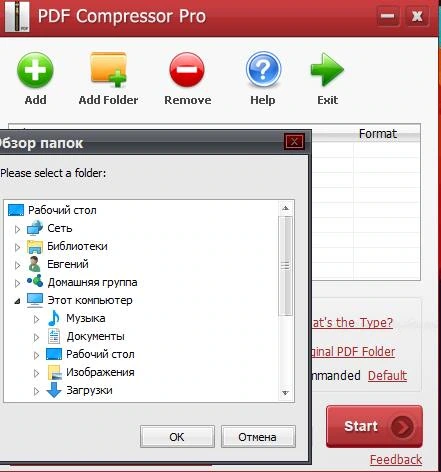
Task: Select the Документы label
Action: coord(95,336)
